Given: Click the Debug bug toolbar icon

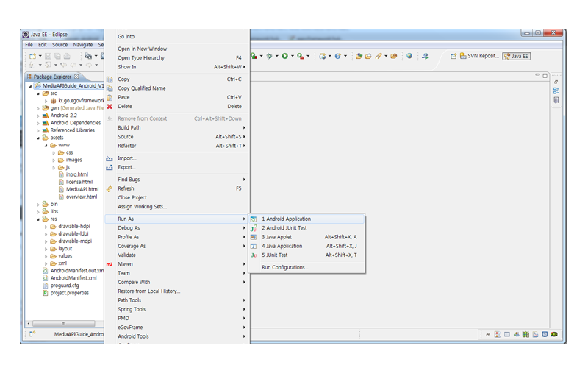Looking at the screenshot, I should tap(269, 56).
